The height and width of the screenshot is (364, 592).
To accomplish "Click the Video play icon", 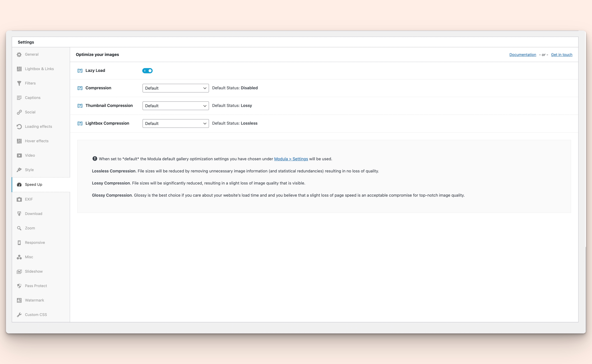I will (x=19, y=155).
